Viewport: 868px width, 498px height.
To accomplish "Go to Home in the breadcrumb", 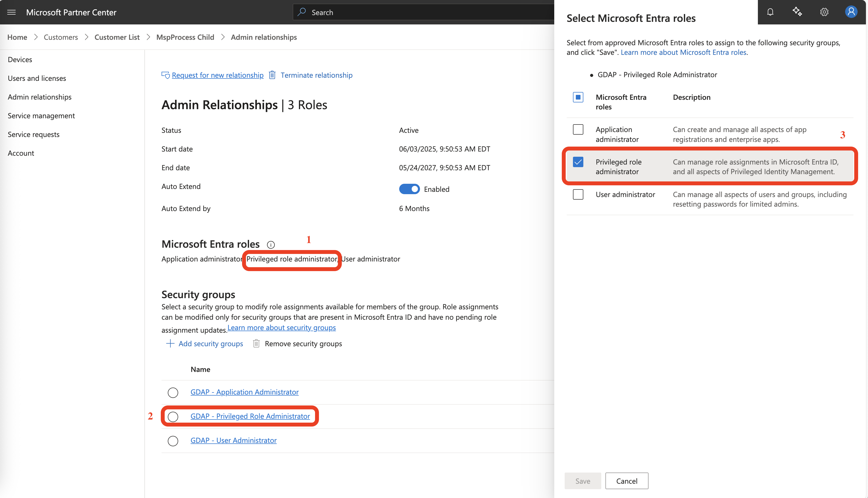I will click(17, 37).
